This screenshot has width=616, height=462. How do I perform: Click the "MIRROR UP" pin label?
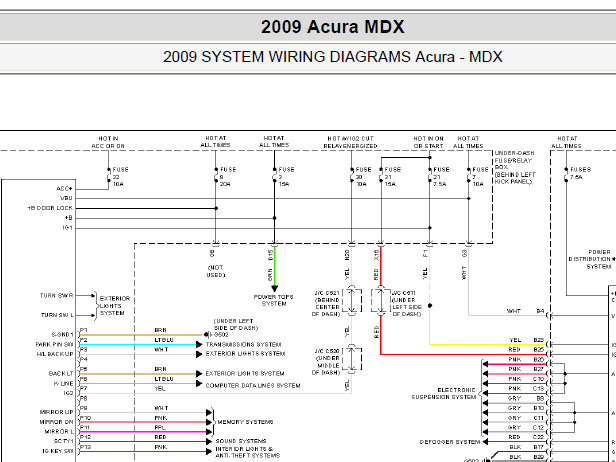(56, 412)
